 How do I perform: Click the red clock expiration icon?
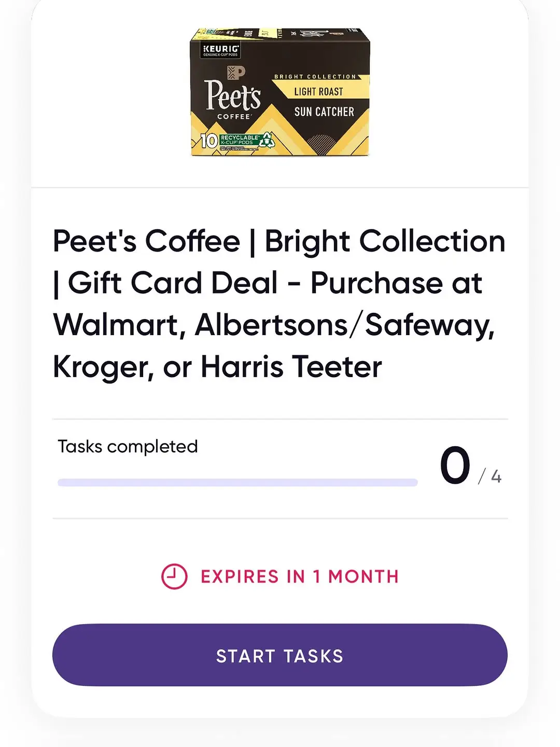click(x=174, y=576)
